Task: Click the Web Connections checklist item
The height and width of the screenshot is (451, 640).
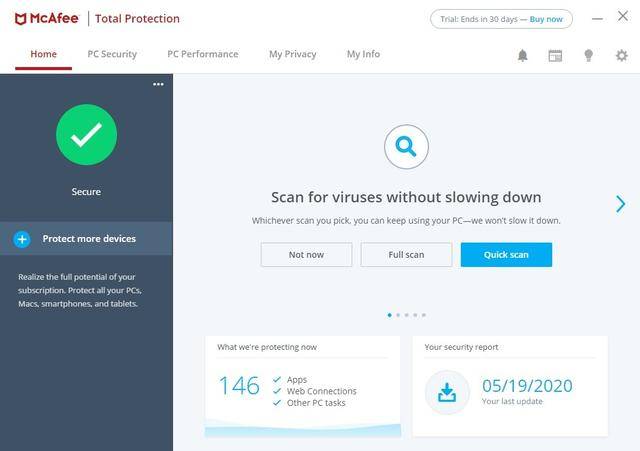Action: (322, 391)
